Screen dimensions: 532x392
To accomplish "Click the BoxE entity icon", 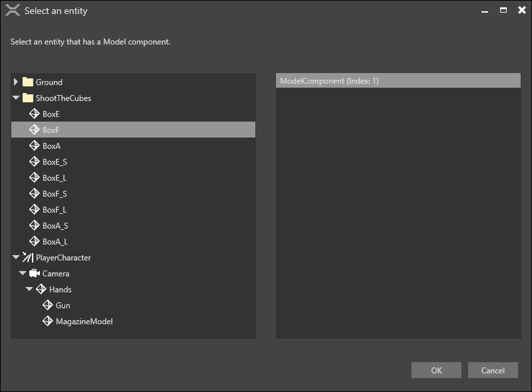I will tap(35, 114).
